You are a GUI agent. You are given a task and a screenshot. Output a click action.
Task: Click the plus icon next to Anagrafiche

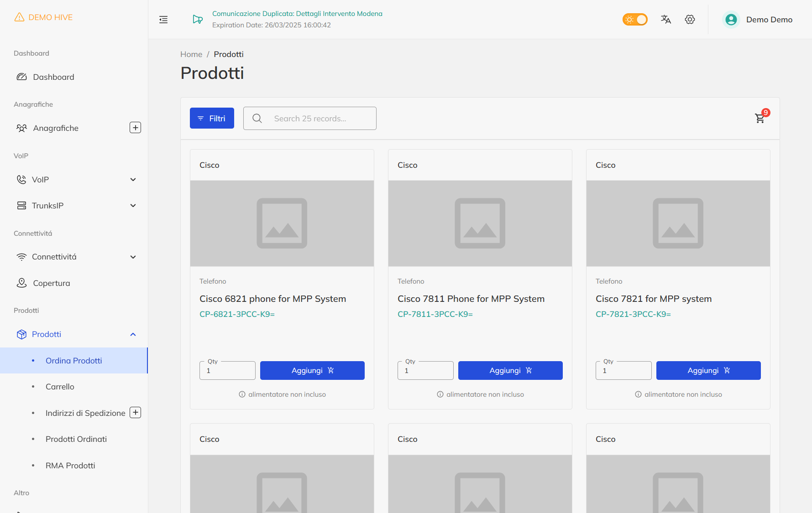click(x=135, y=128)
